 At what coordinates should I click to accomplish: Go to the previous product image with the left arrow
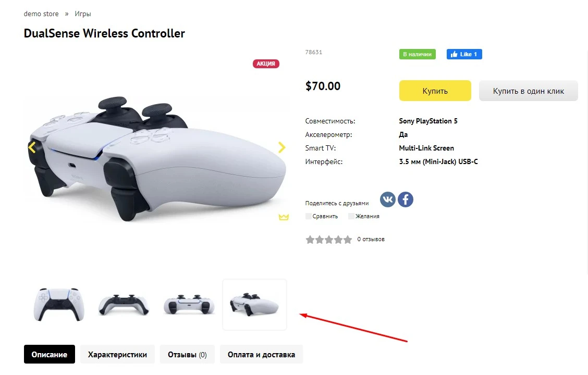32,147
